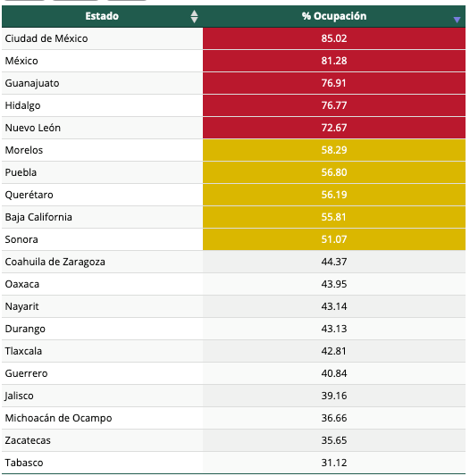The image size is (470, 476).
Task: Click the 51.07 Sonora occupancy value
Action: click(334, 239)
